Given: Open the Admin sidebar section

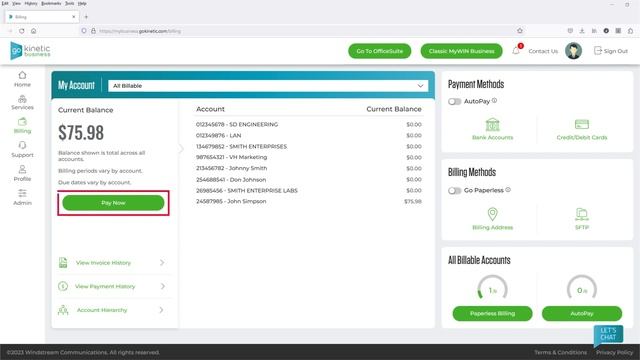Looking at the screenshot, I should point(22,197).
